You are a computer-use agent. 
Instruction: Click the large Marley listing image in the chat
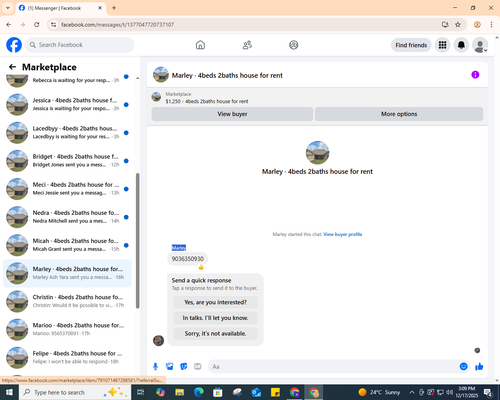click(x=317, y=153)
